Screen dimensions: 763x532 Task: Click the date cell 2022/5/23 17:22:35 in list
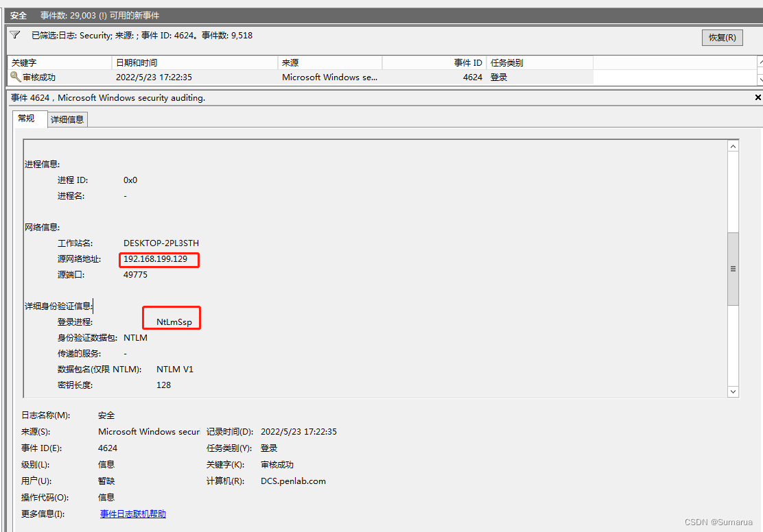click(x=154, y=77)
